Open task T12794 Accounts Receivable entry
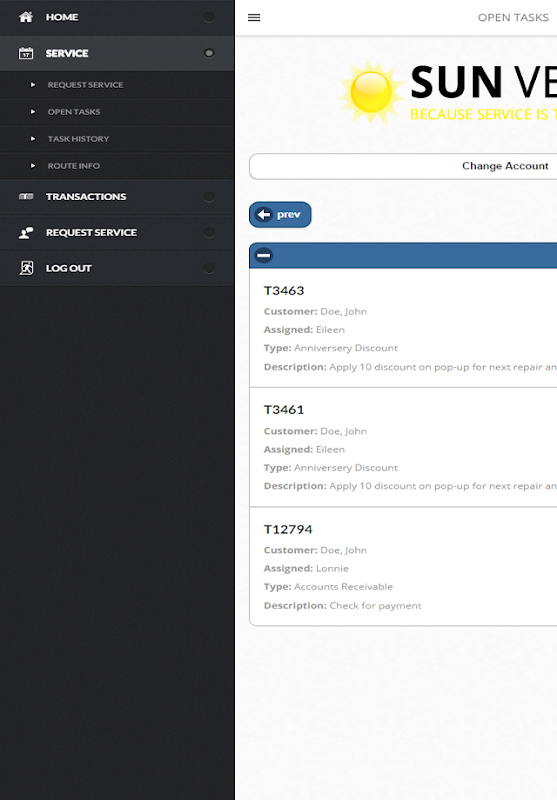This screenshot has width=557, height=800. pos(403,566)
